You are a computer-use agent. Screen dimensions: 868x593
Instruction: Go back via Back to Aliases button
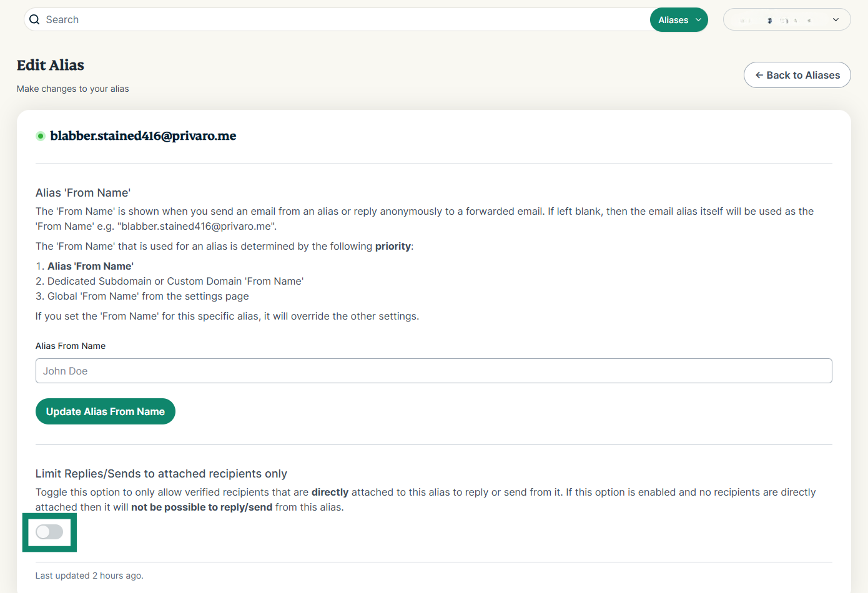pyautogui.click(x=797, y=75)
